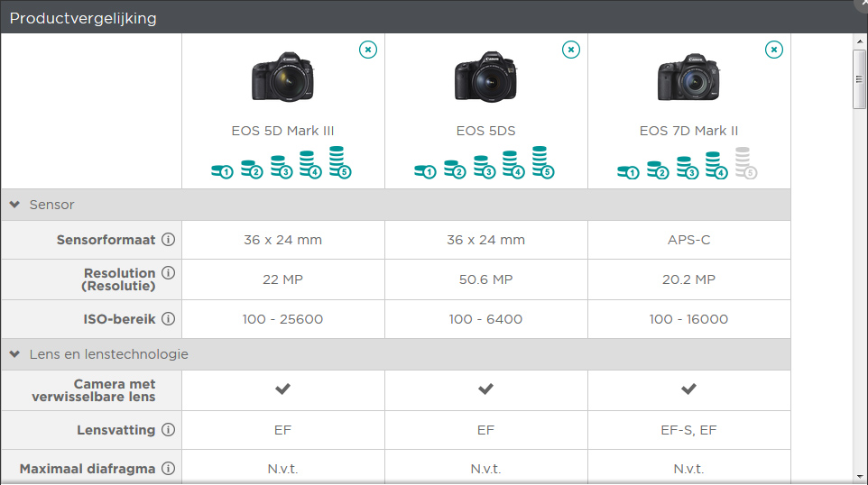
Task: Click the Maximaal diafragma info icon
Action: pos(168,469)
